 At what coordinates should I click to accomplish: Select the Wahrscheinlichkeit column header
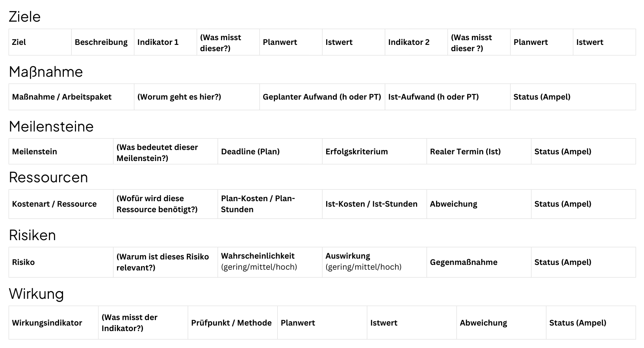(258, 256)
